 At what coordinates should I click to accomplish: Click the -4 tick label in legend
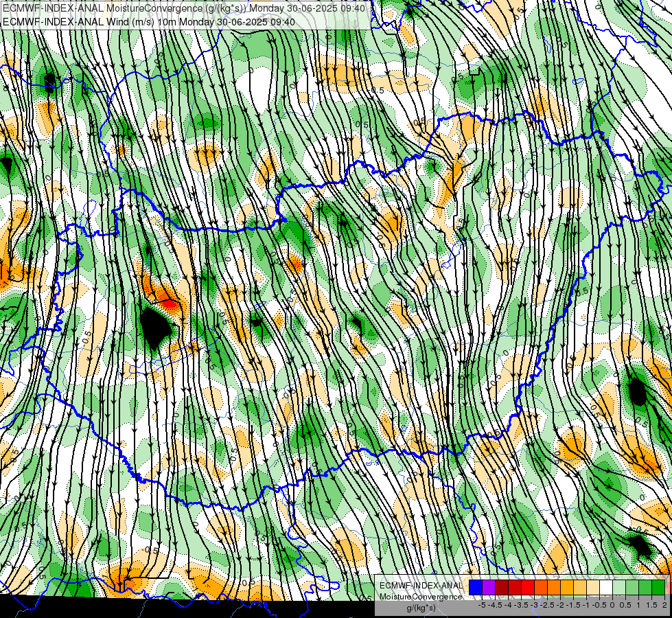click(x=508, y=605)
